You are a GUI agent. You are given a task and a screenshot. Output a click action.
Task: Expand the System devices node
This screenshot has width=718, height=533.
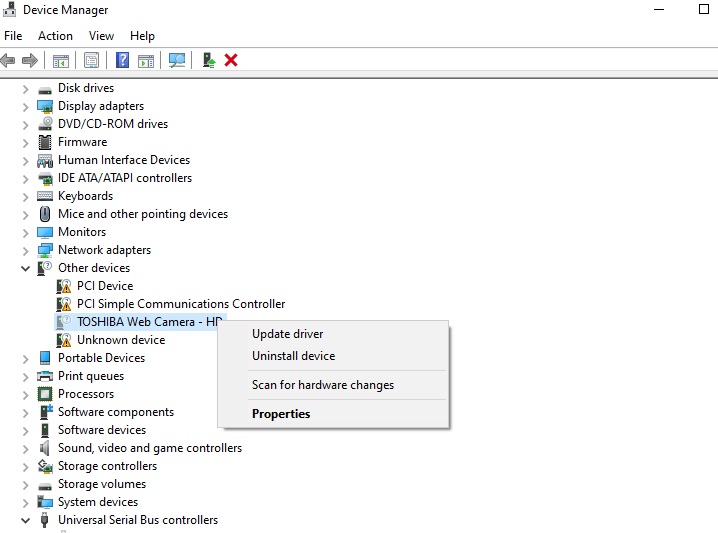(26, 502)
